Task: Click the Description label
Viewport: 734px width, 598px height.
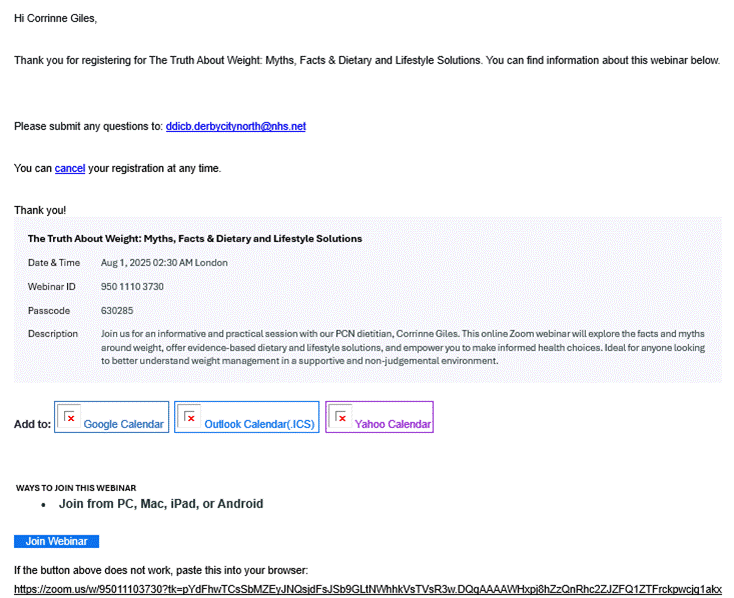Action: coord(53,334)
